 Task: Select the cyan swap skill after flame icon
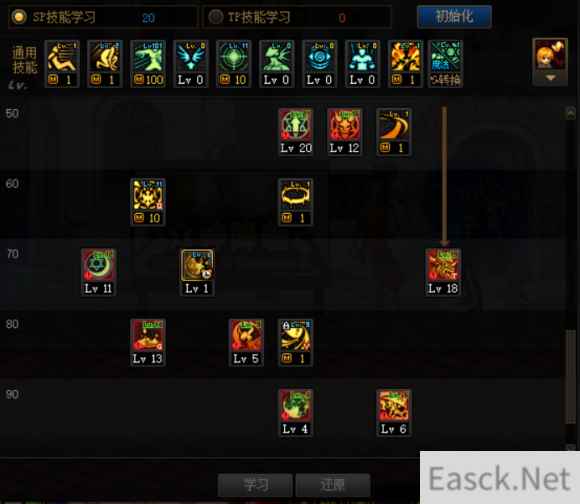click(446, 64)
